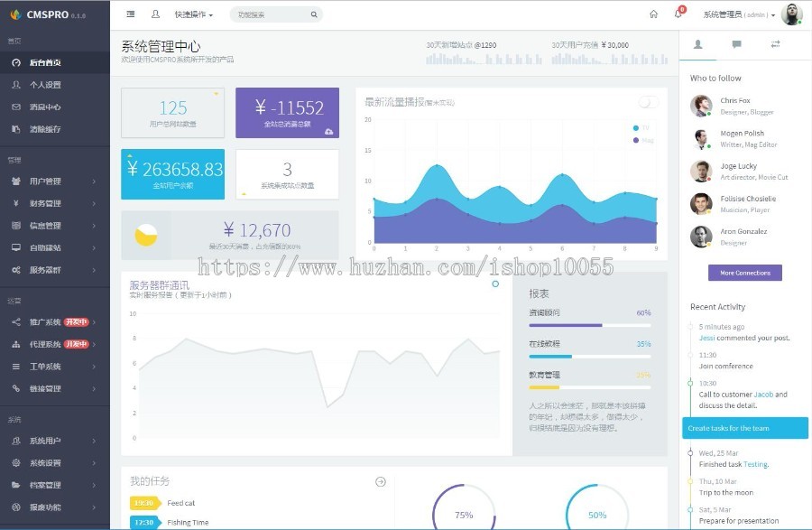Click inside the 功能搜索 search field
812x530 pixels.
[x=269, y=15]
